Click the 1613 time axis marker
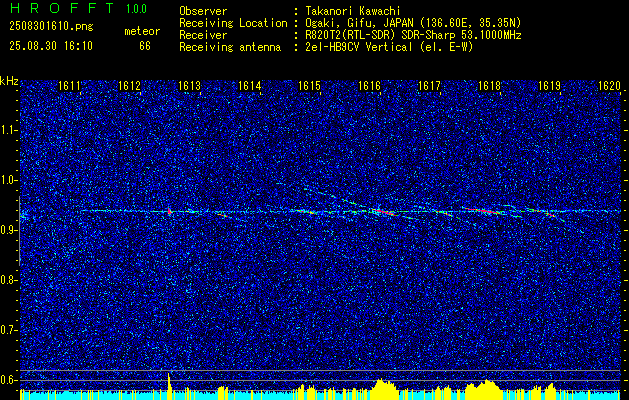Screen dimensions: 629x400 pyautogui.click(x=189, y=86)
